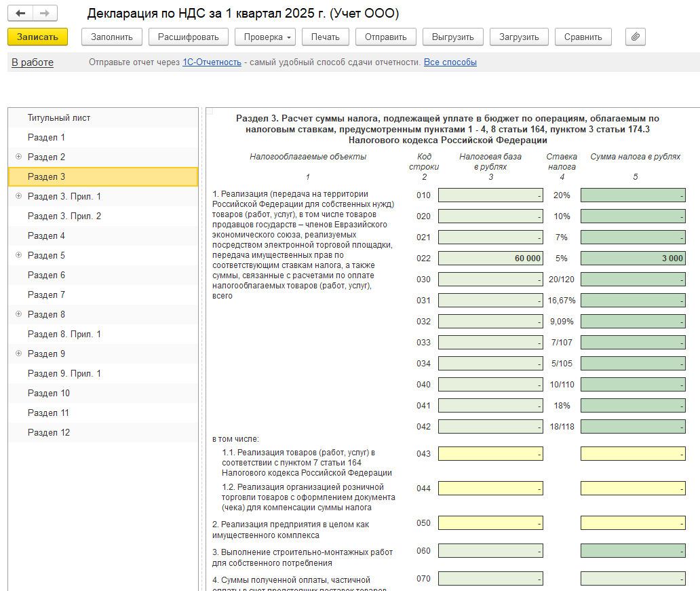The width and height of the screenshot is (700, 591).
Task: Expand Раздел 3. Прил. 1 node
Action: [x=18, y=196]
